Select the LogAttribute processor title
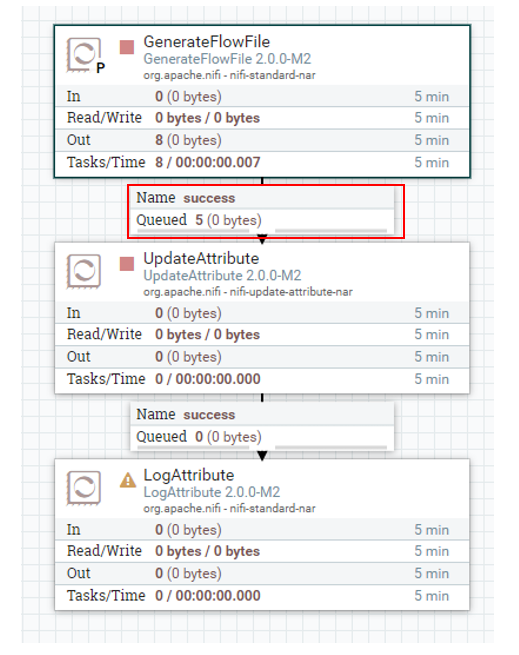Viewport: 519px width, 655px height. click(189, 475)
